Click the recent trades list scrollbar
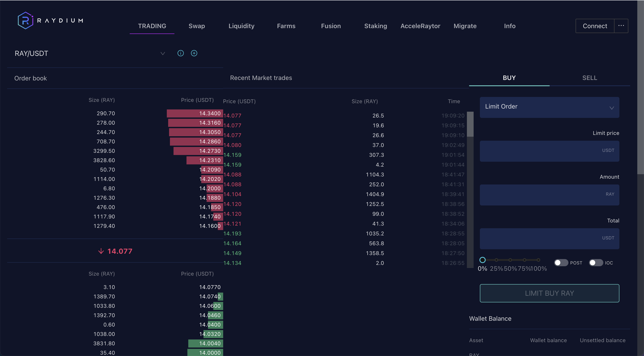 tap(470, 124)
